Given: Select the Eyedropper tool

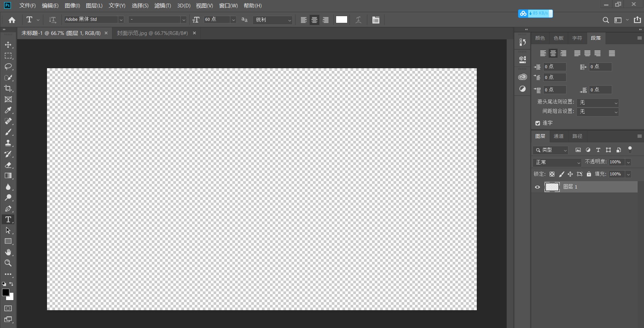Looking at the screenshot, I should [8, 110].
